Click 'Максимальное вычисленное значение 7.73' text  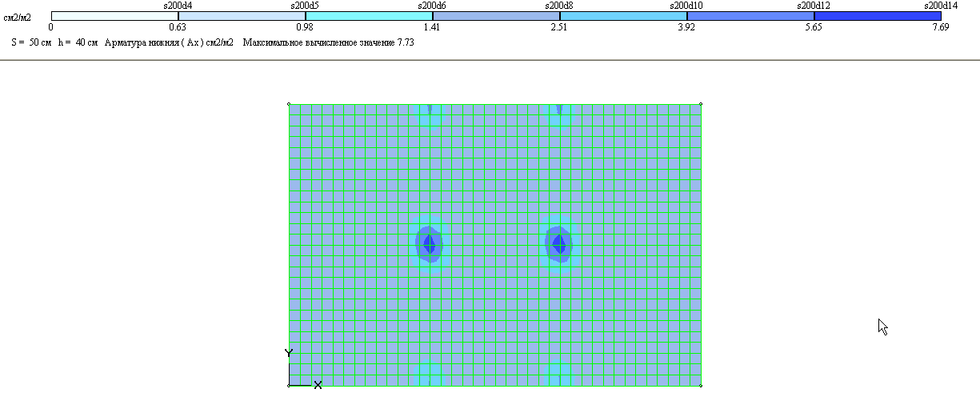[x=329, y=42]
